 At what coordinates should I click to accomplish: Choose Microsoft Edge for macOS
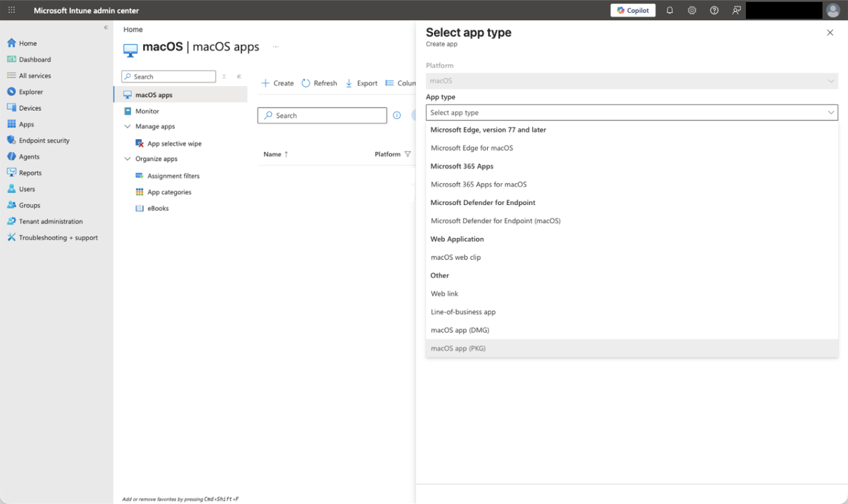[632, 148]
